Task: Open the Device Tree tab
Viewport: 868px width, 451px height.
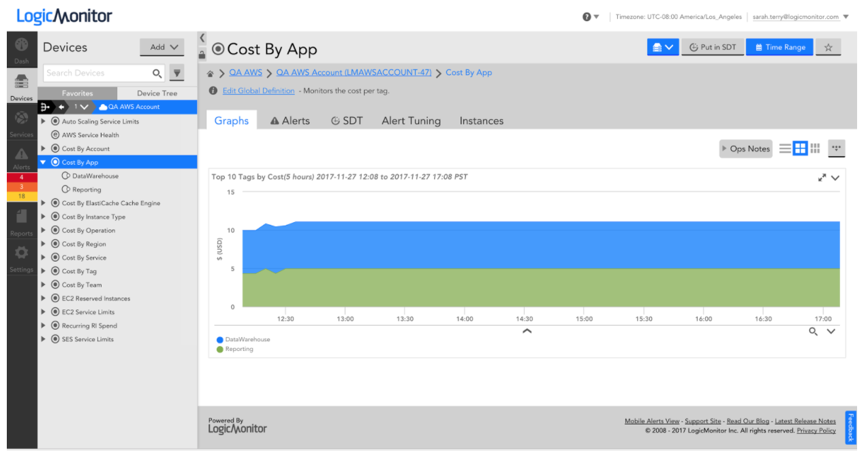Action: pyautogui.click(x=157, y=93)
